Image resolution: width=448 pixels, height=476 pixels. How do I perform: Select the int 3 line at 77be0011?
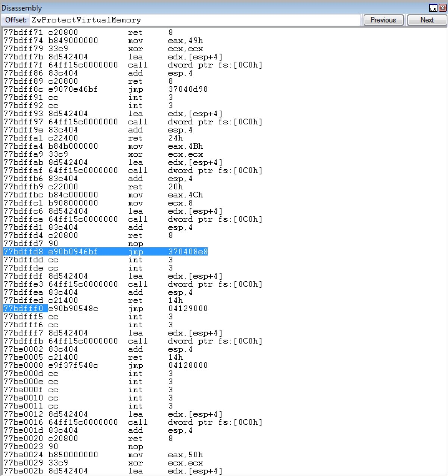tap(88, 406)
